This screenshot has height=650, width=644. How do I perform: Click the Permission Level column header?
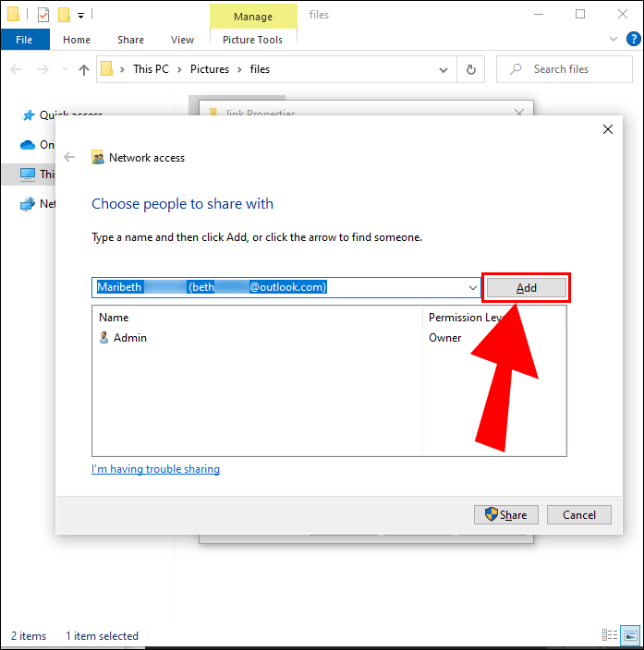point(466,318)
